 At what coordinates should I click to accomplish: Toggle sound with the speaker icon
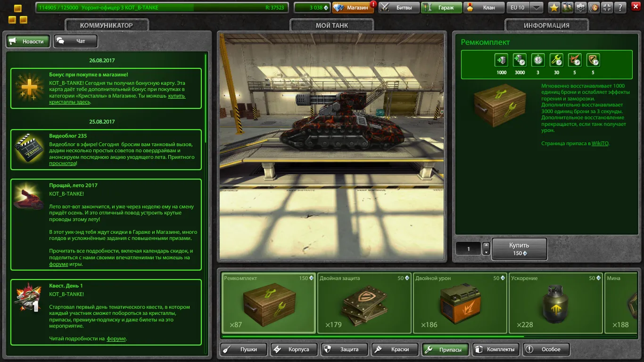pyautogui.click(x=594, y=8)
